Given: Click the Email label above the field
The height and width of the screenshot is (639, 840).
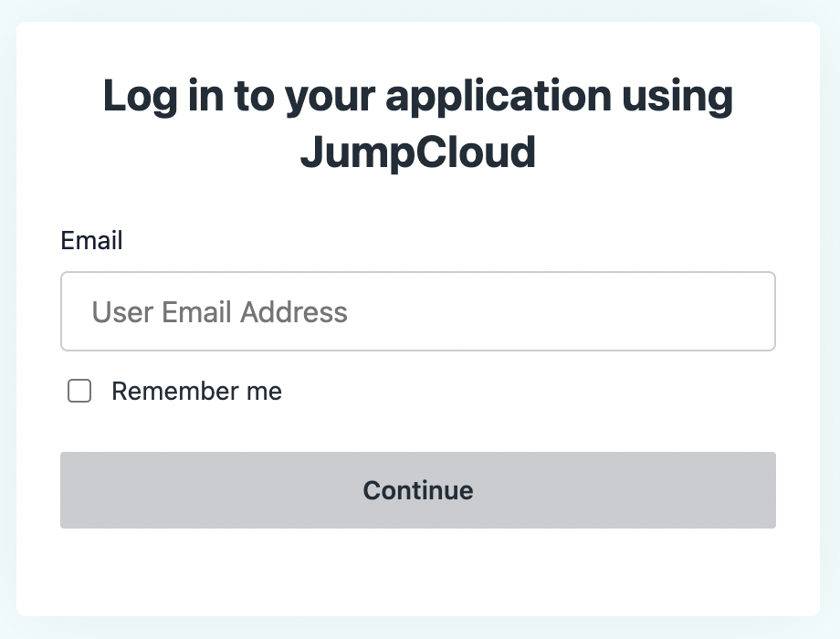Looking at the screenshot, I should click(91, 240).
